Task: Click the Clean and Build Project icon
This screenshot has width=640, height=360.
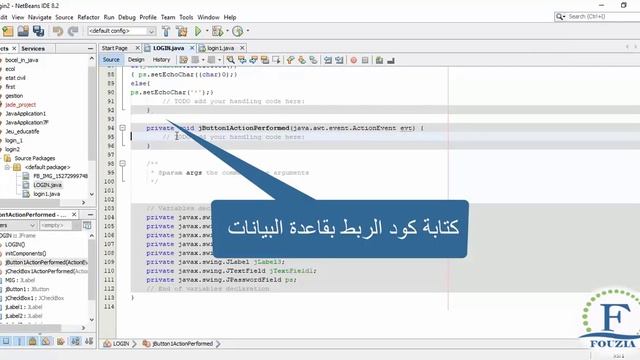Action: point(182,31)
